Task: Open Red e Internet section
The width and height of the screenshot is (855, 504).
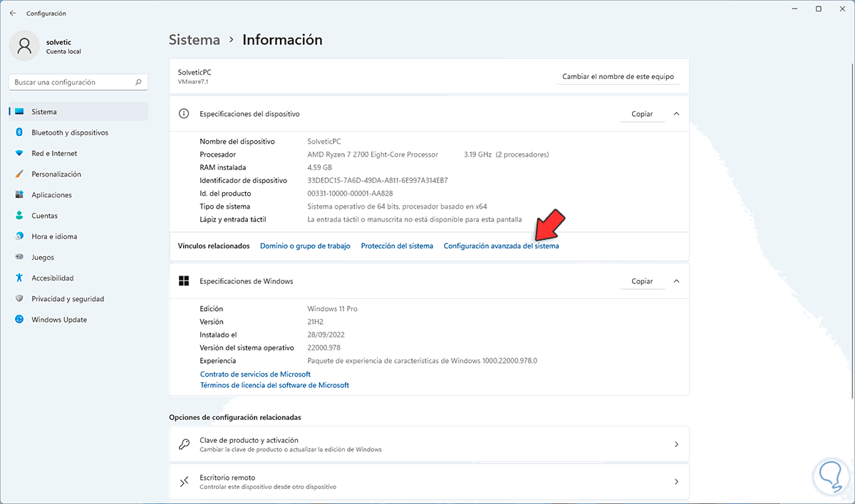Action: click(x=54, y=153)
